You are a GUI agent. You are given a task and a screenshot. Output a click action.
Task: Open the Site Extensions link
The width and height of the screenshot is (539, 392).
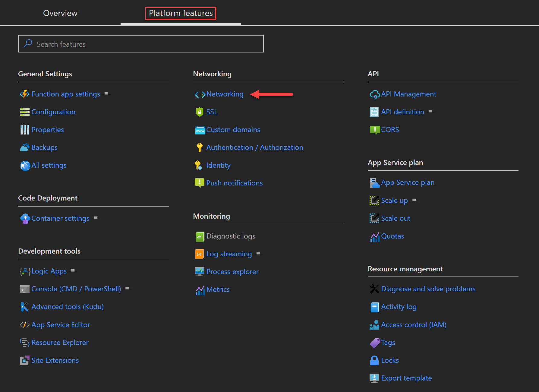pyautogui.click(x=55, y=360)
